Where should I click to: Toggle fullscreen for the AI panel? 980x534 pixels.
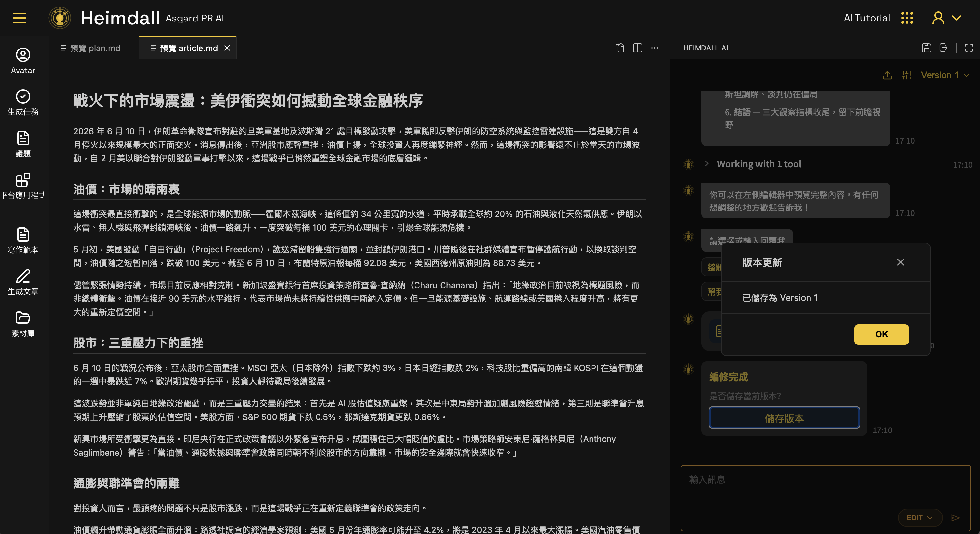tap(969, 48)
